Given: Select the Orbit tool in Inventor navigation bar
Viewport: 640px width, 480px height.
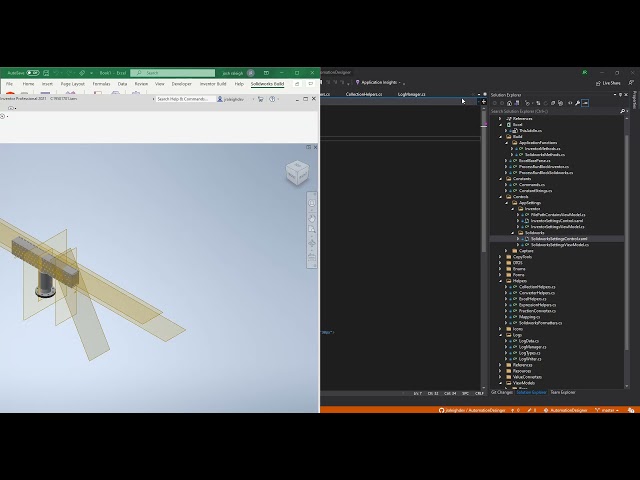Looking at the screenshot, I should pos(312,244).
